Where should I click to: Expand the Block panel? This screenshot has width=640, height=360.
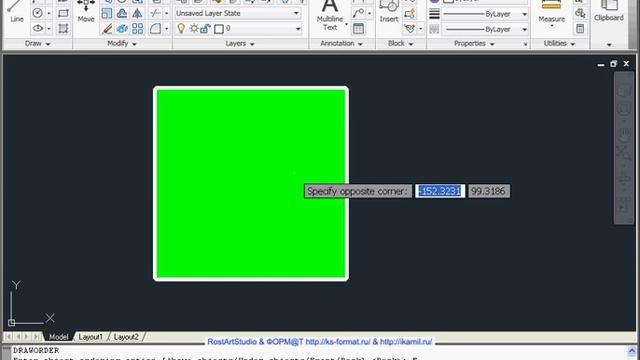pyautogui.click(x=400, y=43)
